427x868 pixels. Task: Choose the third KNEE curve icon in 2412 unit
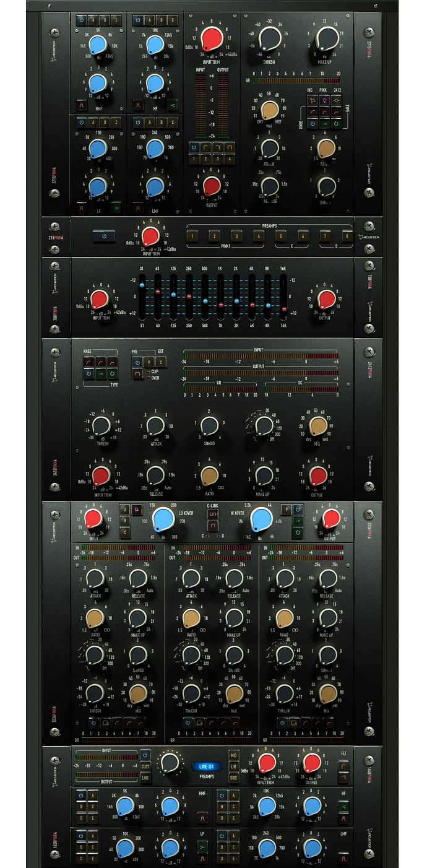click(111, 361)
